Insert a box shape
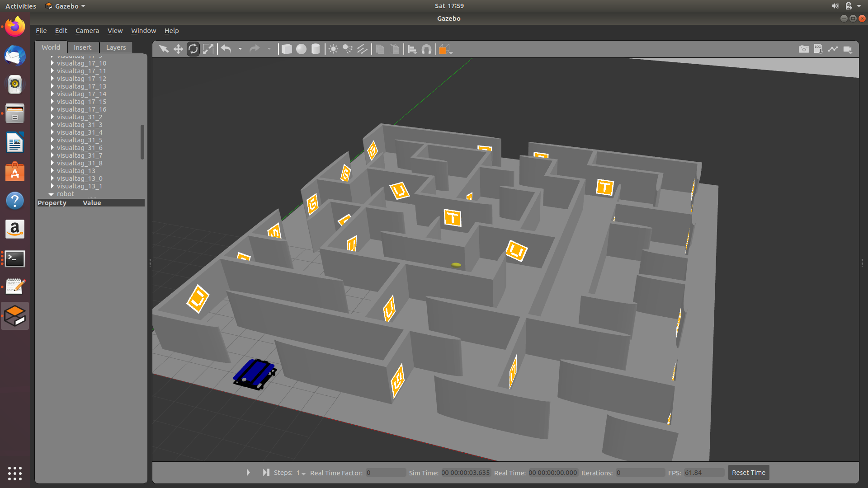 point(287,49)
